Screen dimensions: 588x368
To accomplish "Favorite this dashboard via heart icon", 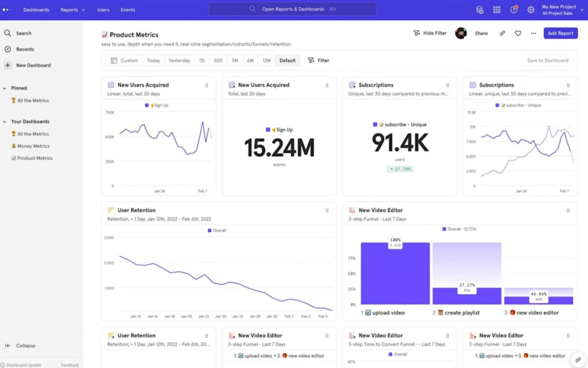I will [518, 33].
